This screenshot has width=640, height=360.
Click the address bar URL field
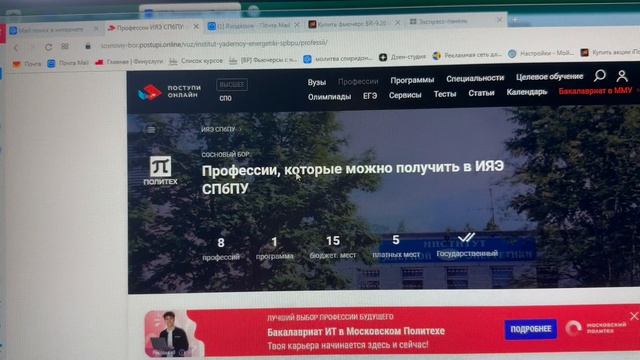click(214, 44)
